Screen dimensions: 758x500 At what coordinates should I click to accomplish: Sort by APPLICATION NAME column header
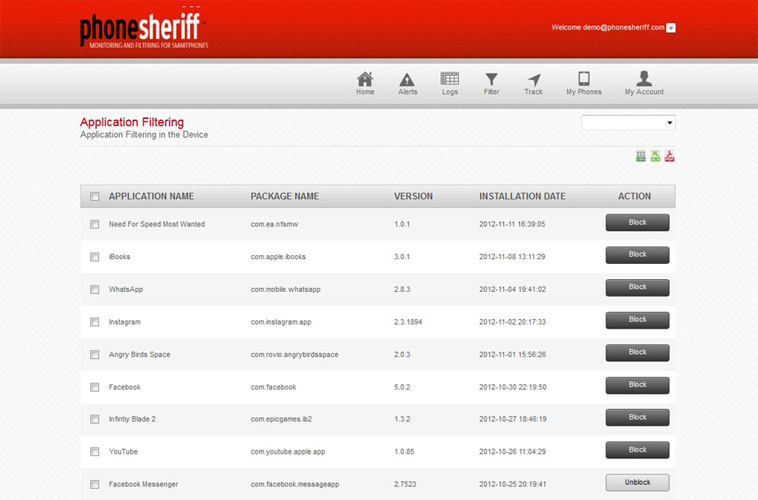pyautogui.click(x=151, y=196)
